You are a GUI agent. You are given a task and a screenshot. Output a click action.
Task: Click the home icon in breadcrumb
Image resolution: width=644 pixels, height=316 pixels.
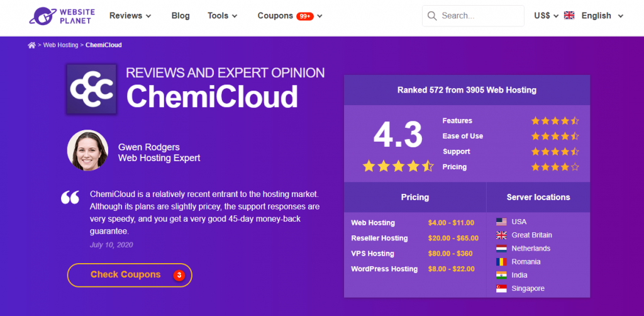coord(31,45)
